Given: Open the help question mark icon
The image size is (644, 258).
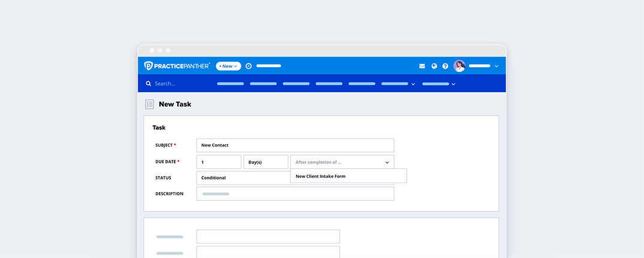Looking at the screenshot, I should (x=445, y=66).
